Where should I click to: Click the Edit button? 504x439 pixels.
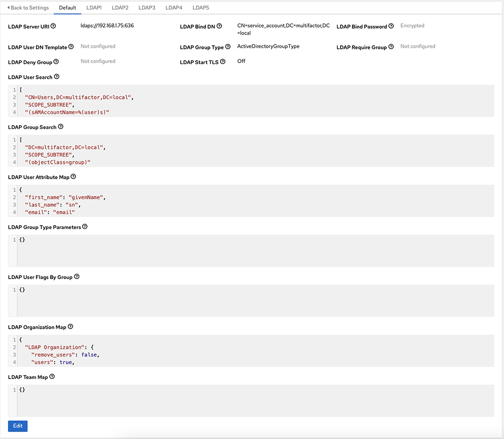(18, 426)
